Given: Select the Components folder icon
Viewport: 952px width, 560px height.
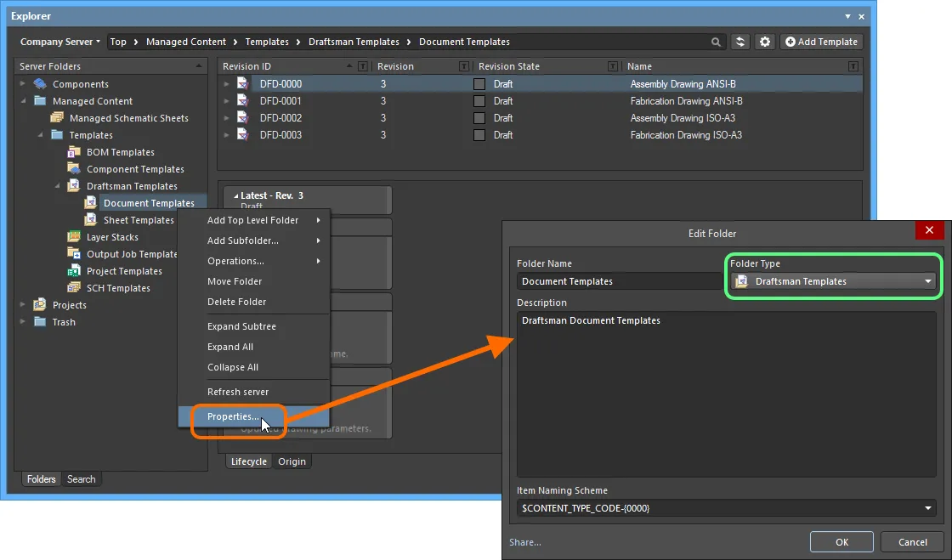Looking at the screenshot, I should click(x=40, y=84).
